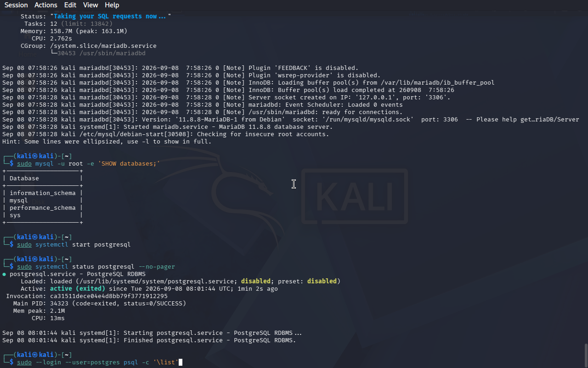Open the Help menu
Image resolution: width=588 pixels, height=368 pixels.
point(112,5)
